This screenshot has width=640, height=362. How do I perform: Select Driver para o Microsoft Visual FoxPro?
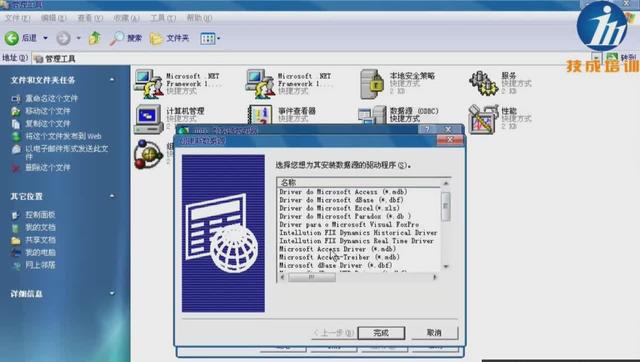pyautogui.click(x=349, y=224)
